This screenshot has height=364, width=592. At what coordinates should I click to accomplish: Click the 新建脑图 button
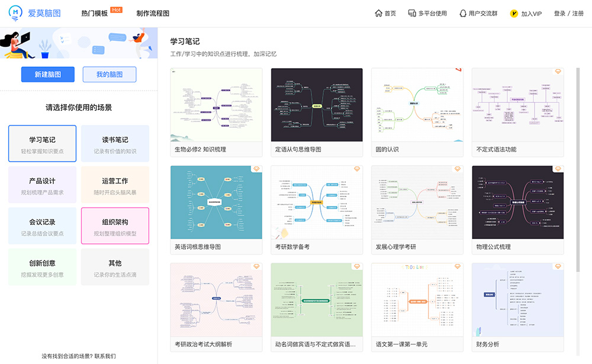(49, 74)
